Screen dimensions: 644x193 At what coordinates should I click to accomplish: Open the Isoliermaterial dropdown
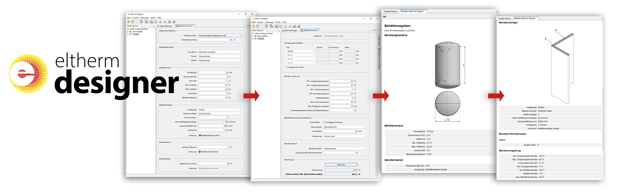click(345, 127)
